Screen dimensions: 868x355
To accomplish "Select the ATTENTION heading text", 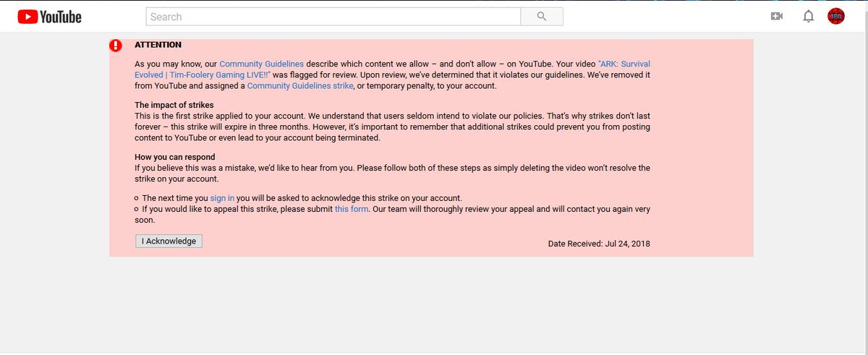I will pyautogui.click(x=158, y=45).
